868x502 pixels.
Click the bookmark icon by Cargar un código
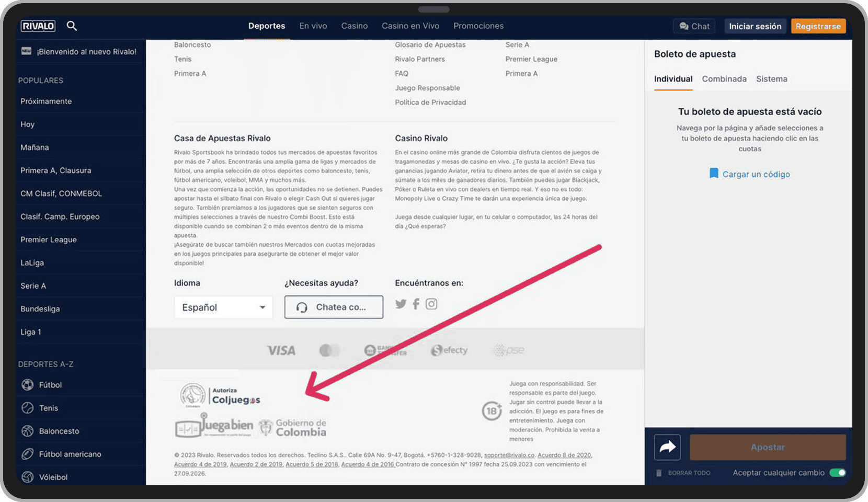tap(714, 174)
